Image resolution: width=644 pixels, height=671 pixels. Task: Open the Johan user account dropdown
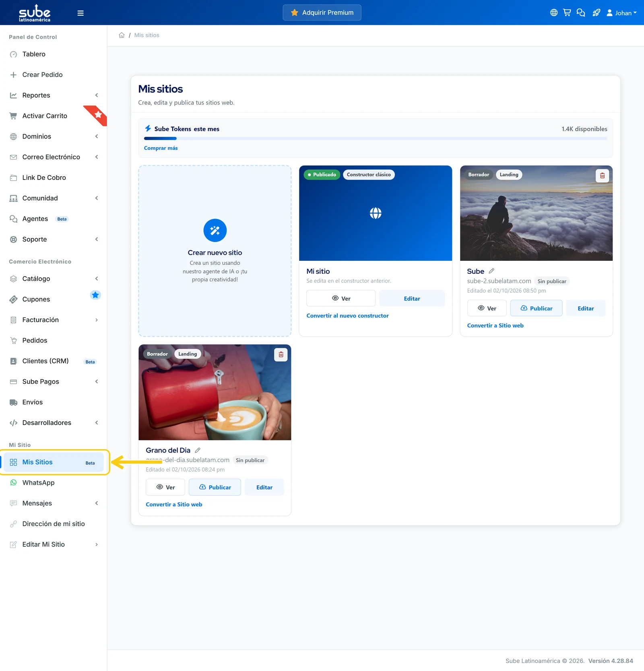point(621,13)
